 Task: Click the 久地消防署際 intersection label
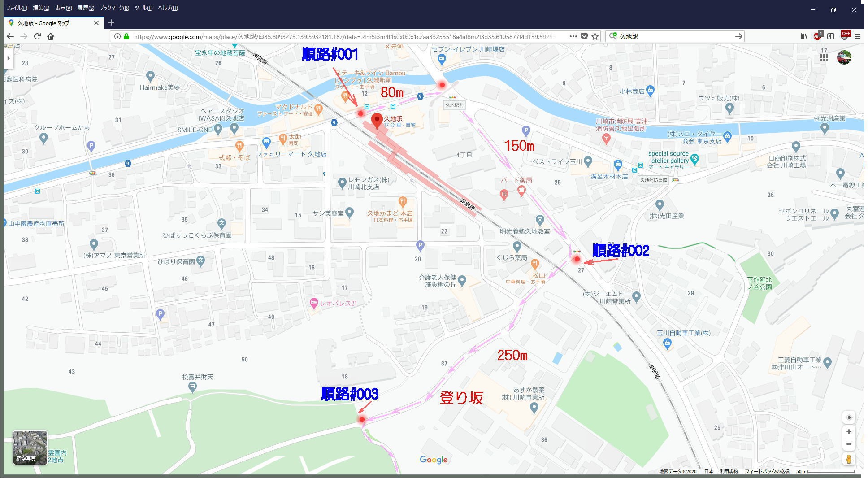pyautogui.click(x=653, y=180)
